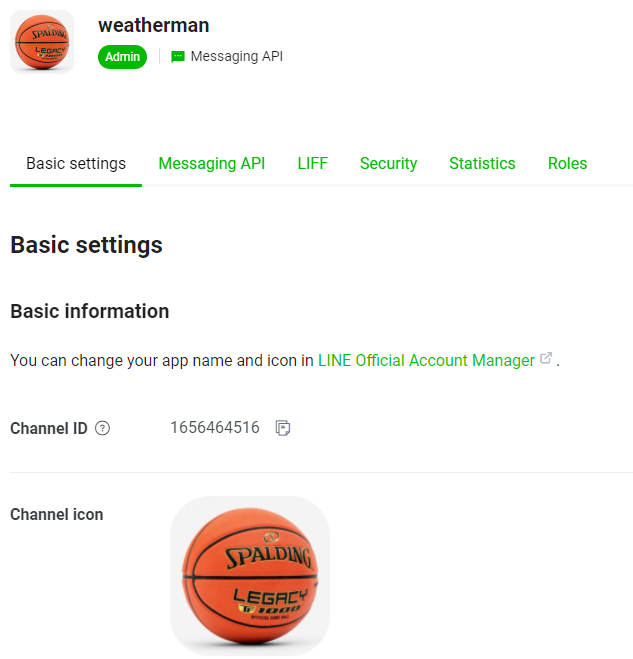633x659 pixels.
Task: Click the external link icon after Account Manager
Action: pyautogui.click(x=545, y=358)
